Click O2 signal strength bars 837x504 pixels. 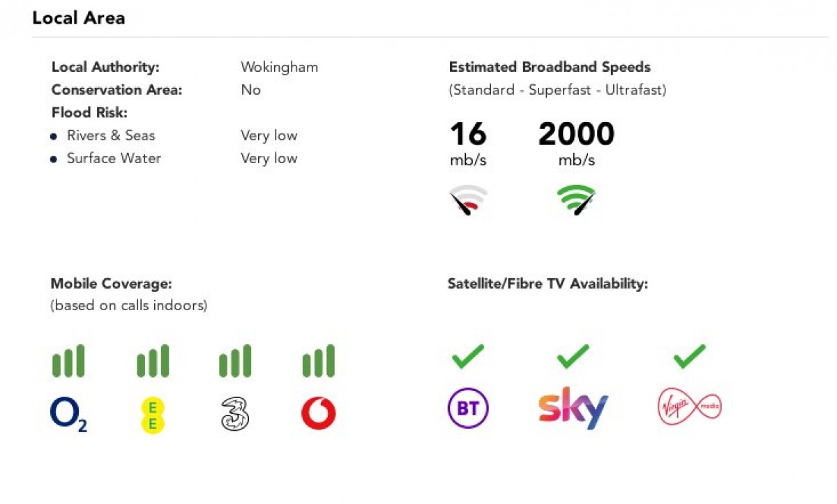click(68, 361)
